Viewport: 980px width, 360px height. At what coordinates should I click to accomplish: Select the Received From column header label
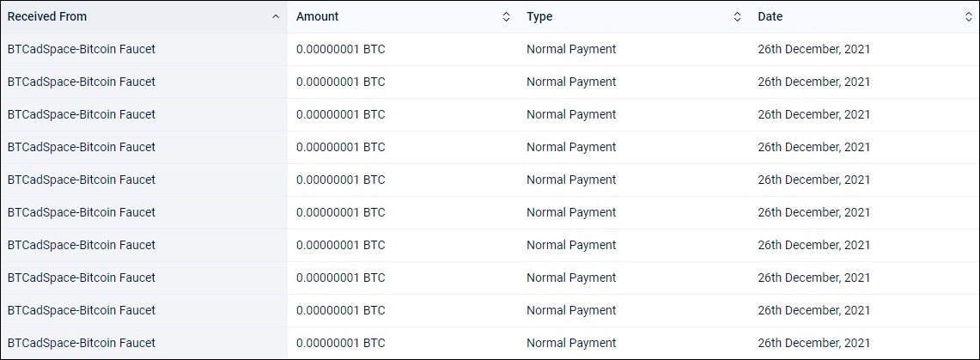(x=47, y=17)
